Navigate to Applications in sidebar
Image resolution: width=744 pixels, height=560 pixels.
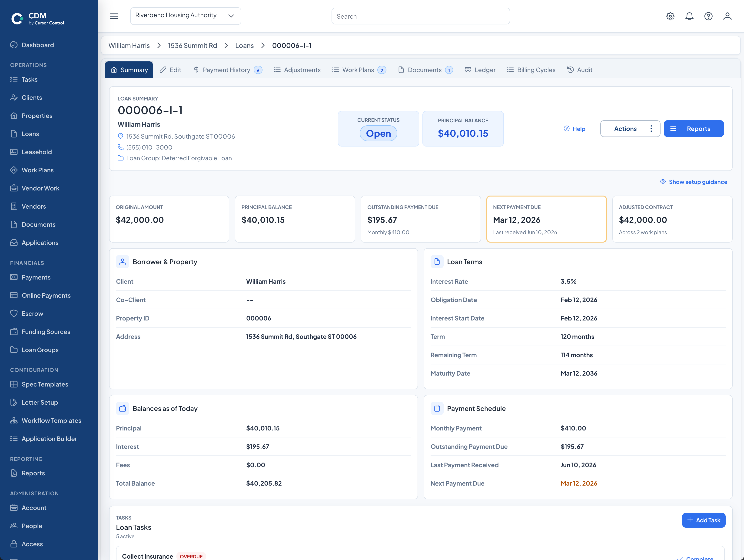pyautogui.click(x=40, y=243)
